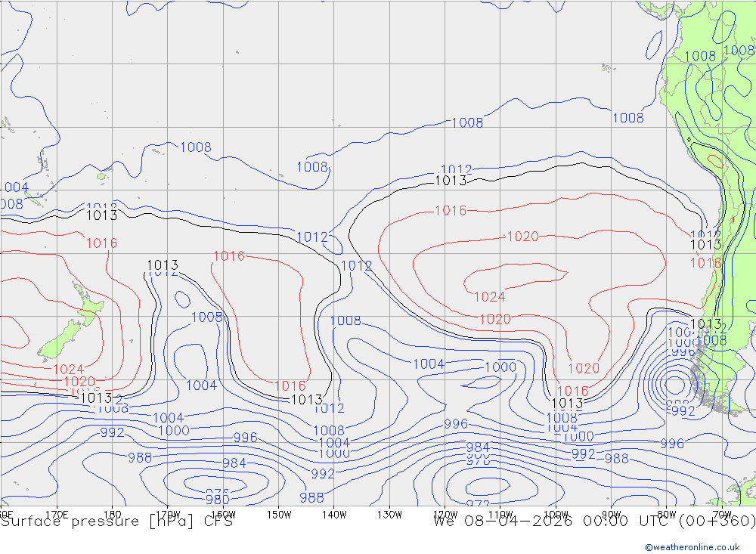Select the 70W longitude axis label
This screenshot has height=554, width=756.
722,514
